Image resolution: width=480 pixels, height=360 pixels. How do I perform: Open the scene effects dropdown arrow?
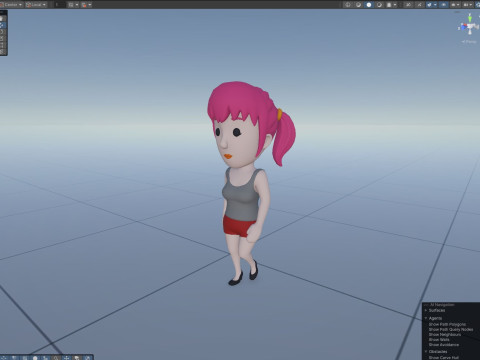coord(435,5)
